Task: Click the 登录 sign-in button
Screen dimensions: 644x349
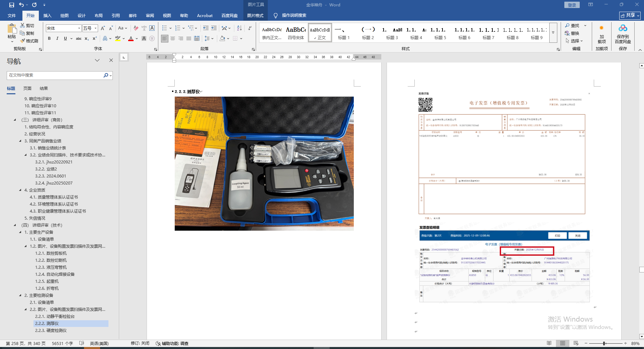Action: click(572, 5)
